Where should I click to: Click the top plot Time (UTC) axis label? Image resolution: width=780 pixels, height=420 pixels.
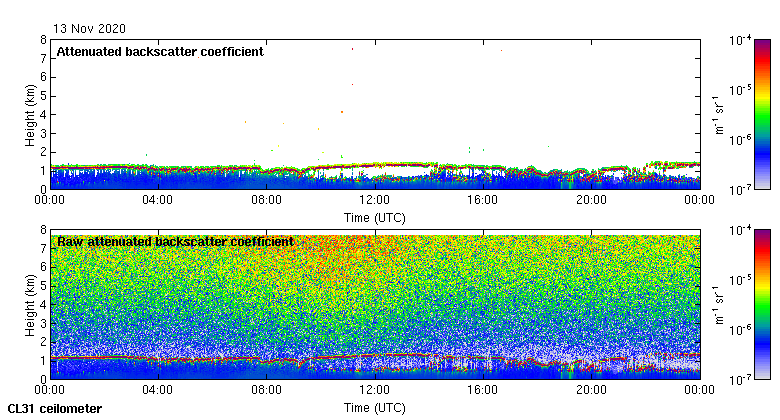coord(375,218)
